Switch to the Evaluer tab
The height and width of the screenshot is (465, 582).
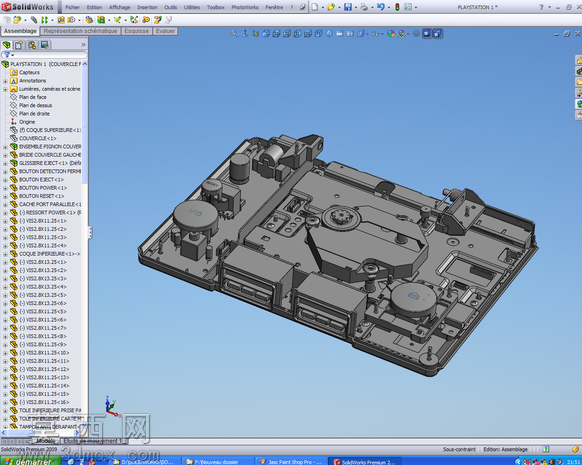click(165, 31)
